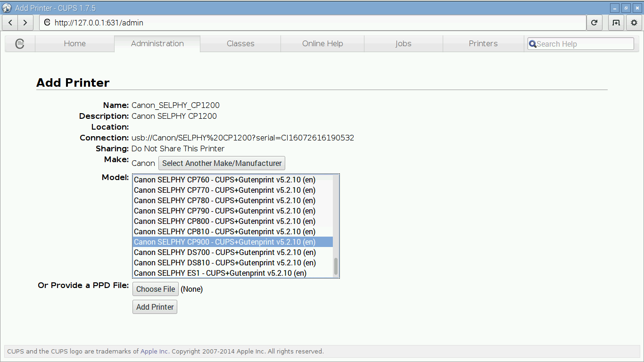Click the browser app icon in title bar
This screenshot has height=362, width=644.
click(x=7, y=8)
